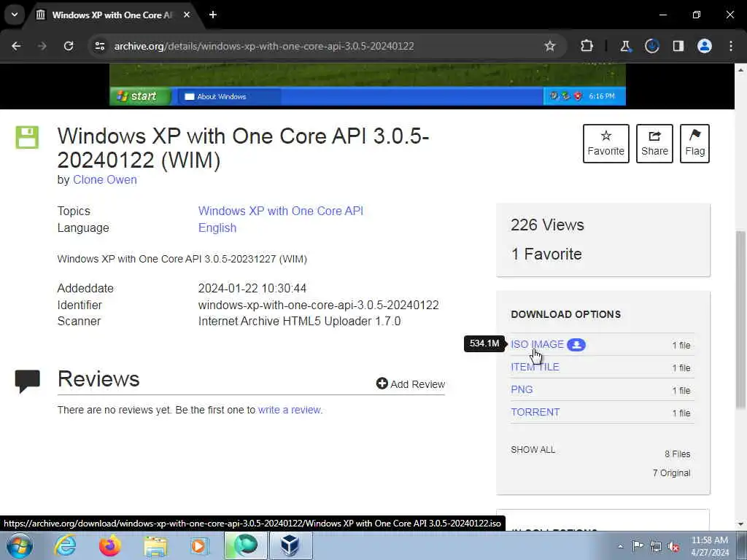Click the page vertical scrollbar thumb
The height and width of the screenshot is (560, 747).
(740, 319)
